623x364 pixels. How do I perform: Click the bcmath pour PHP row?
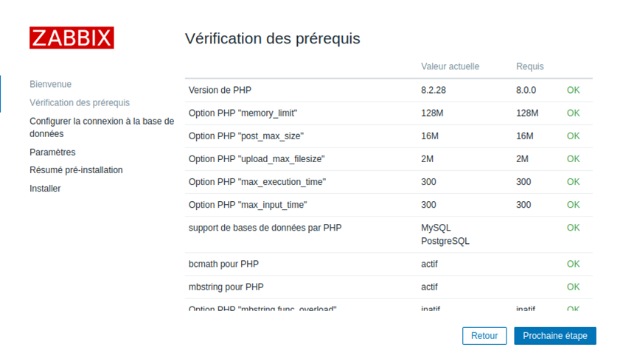coord(224,264)
